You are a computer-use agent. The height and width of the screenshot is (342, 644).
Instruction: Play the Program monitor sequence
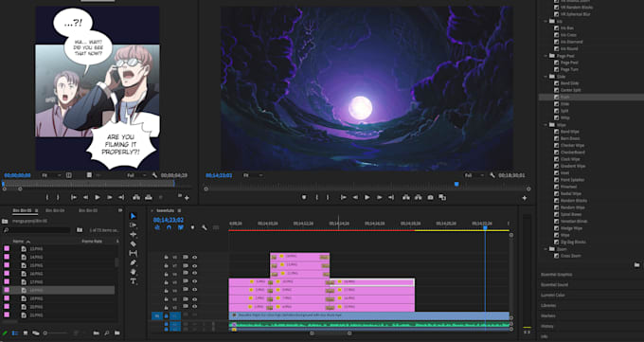tap(367, 197)
